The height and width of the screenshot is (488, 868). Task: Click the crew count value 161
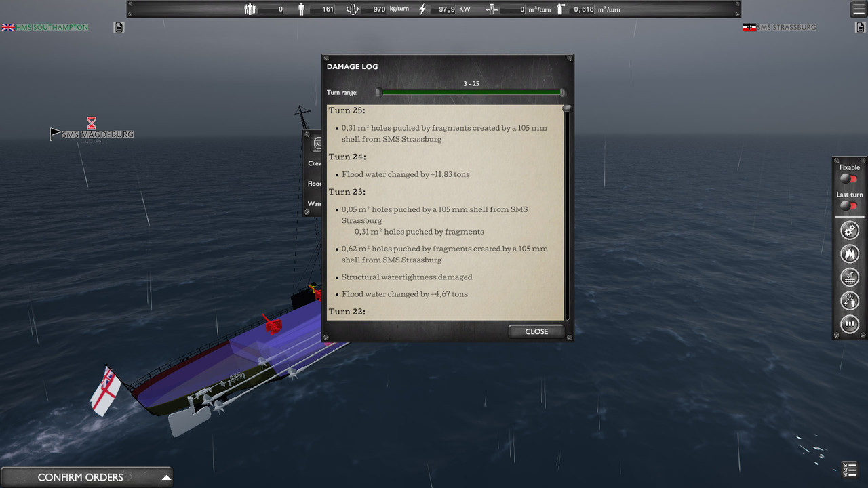point(328,9)
